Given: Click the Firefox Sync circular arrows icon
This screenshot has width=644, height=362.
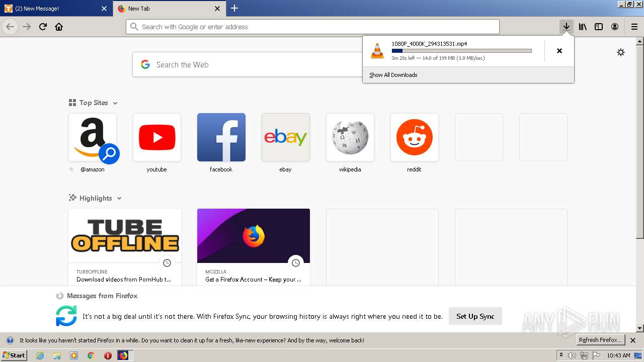Looking at the screenshot, I should pos(66,316).
